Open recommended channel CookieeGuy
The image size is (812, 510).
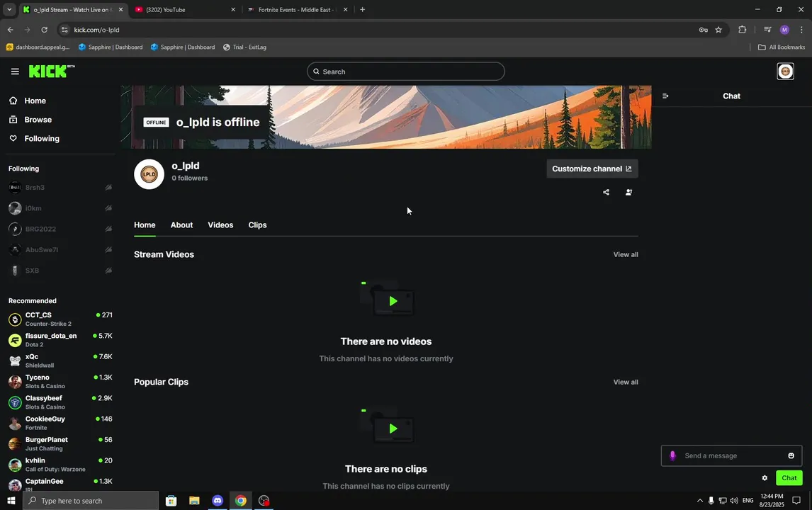(x=60, y=423)
